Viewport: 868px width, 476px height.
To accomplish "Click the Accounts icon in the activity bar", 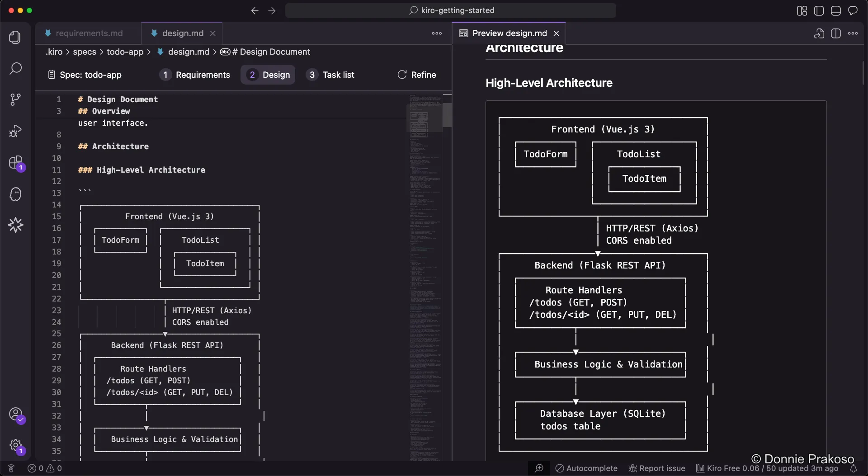I will pyautogui.click(x=15, y=414).
